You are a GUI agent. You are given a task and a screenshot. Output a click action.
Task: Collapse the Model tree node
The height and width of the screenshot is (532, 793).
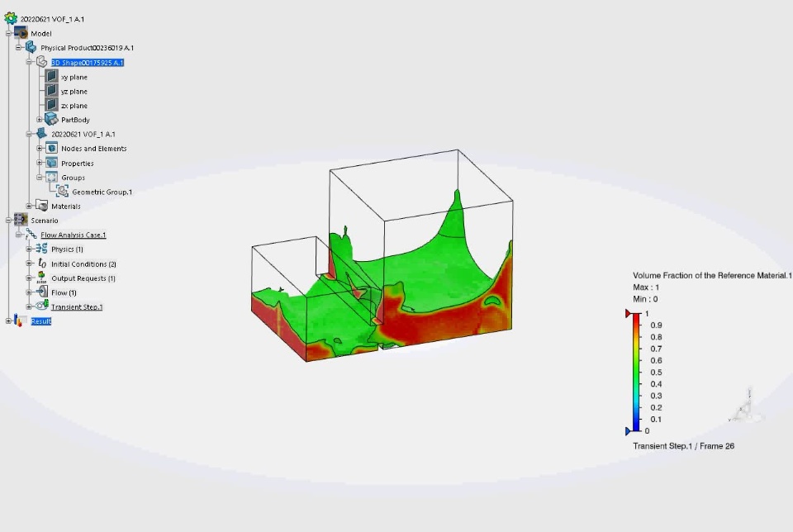pos(8,33)
